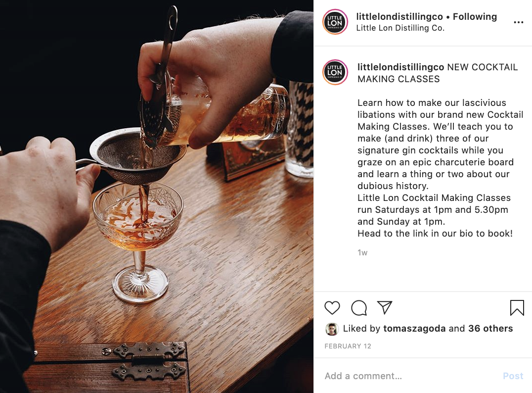532x393 pixels.
Task: Click the cocktail pouring photo
Action: click(x=157, y=196)
